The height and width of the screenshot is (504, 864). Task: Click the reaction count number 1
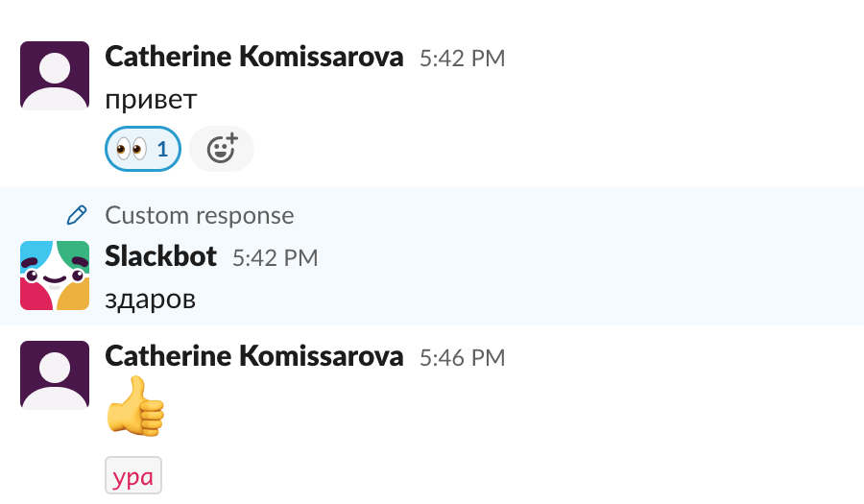pos(162,149)
